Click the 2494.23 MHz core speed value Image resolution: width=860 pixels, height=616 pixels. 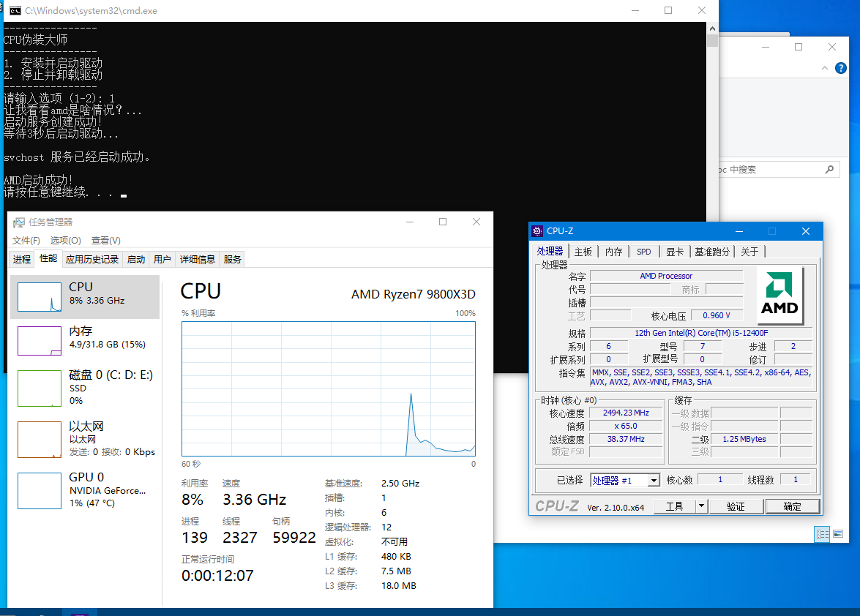tap(626, 413)
